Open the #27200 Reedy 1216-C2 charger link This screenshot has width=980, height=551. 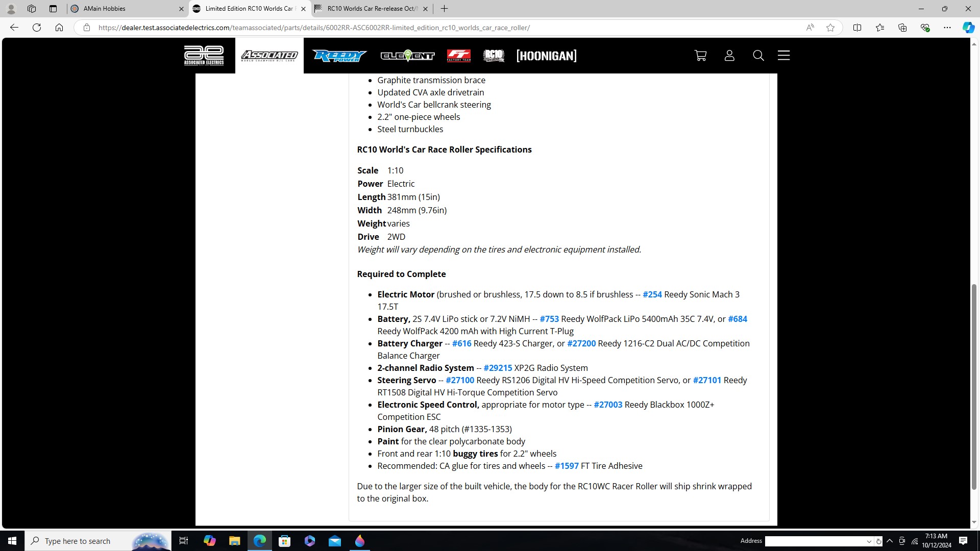[581, 343]
